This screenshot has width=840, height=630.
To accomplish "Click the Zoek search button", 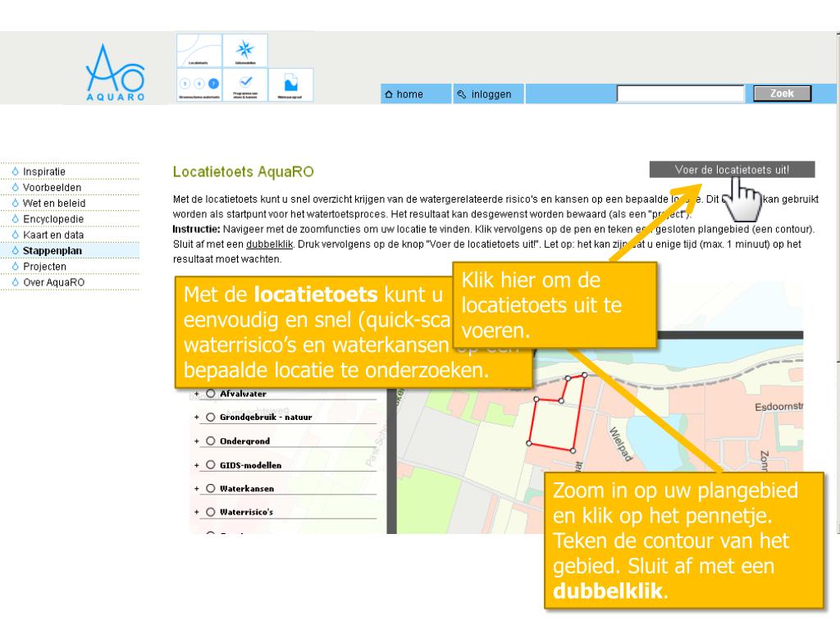I will [x=782, y=94].
